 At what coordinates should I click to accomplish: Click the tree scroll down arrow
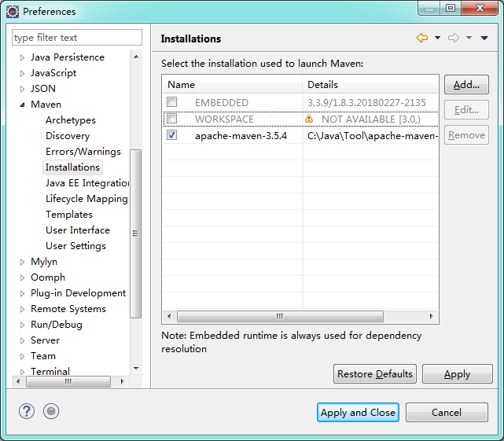[136, 369]
